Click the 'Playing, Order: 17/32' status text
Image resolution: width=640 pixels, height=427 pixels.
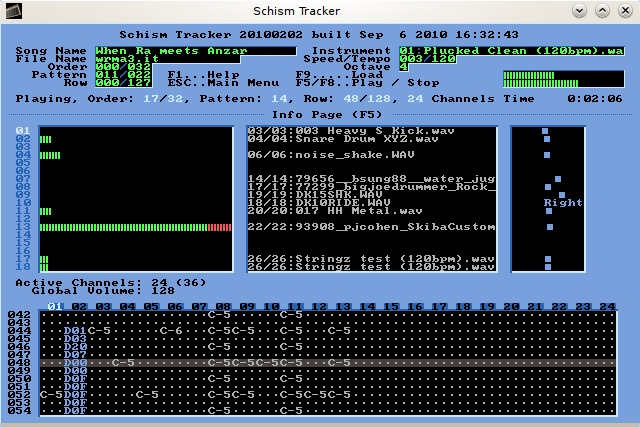point(99,99)
